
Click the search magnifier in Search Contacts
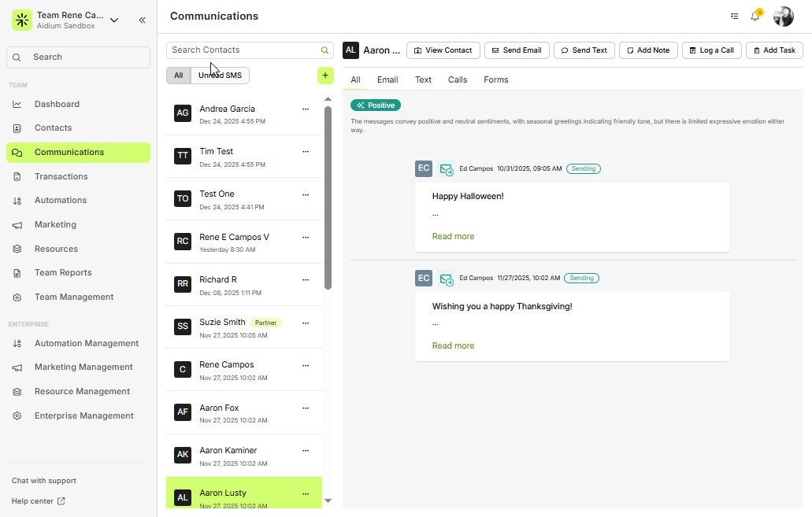tap(324, 50)
